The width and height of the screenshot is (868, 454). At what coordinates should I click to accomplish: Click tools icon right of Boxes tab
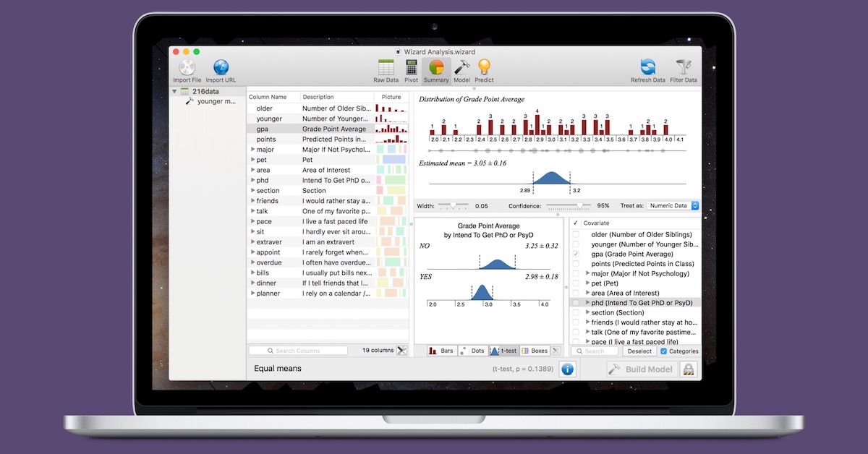[x=556, y=351]
